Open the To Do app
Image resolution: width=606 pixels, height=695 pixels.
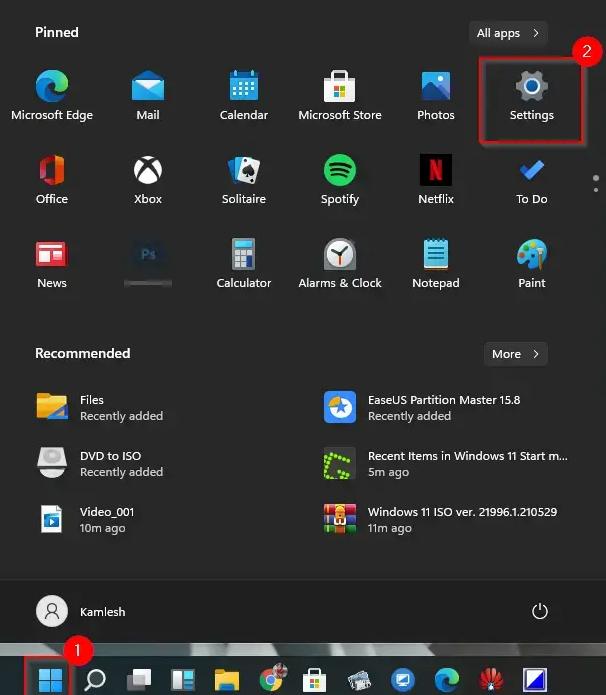pyautogui.click(x=531, y=179)
